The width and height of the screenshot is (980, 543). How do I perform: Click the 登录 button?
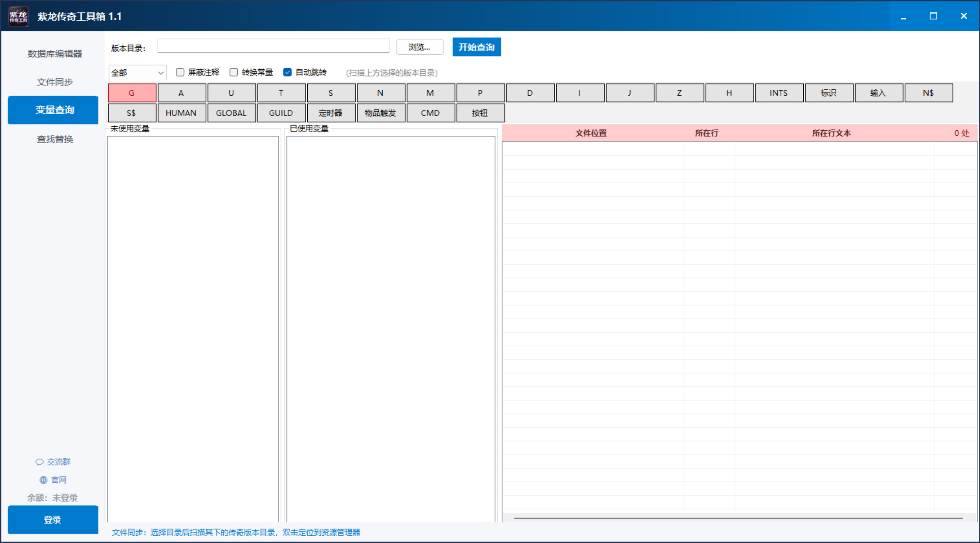[53, 520]
